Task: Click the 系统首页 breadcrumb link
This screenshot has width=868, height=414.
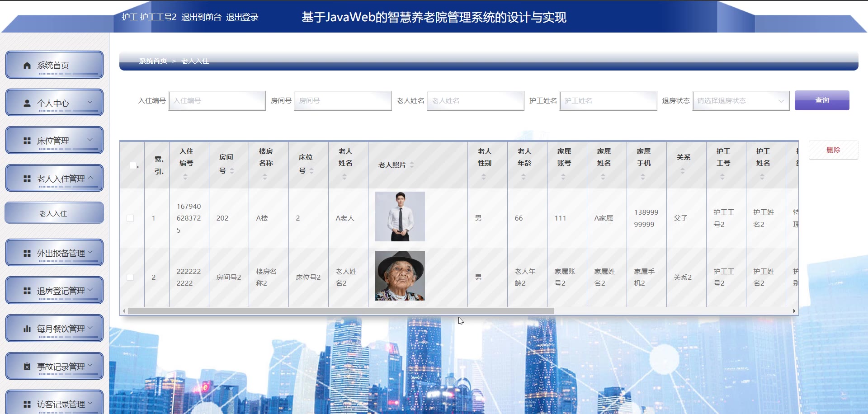Action: point(153,61)
